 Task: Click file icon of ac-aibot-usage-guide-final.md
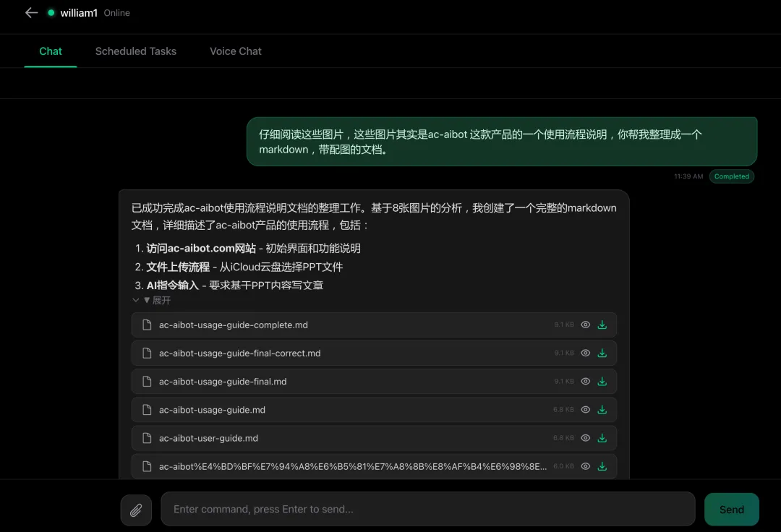point(147,381)
